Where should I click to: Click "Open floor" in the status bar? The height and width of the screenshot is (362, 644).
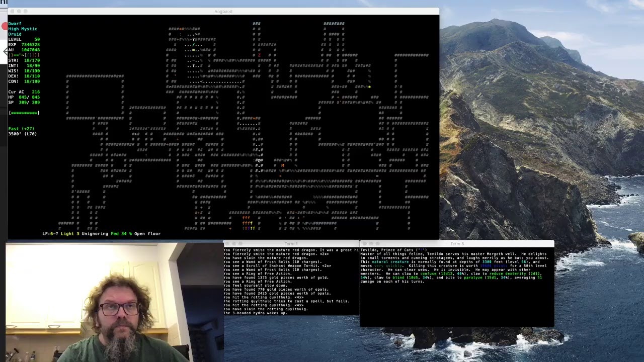tap(147, 234)
